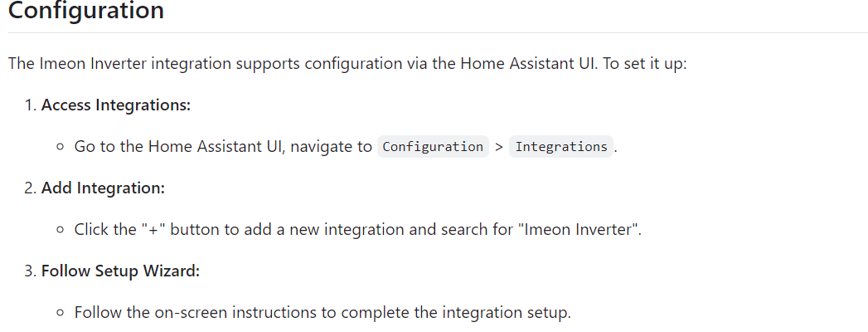Click the quoted "+" symbol in step two

point(153,229)
